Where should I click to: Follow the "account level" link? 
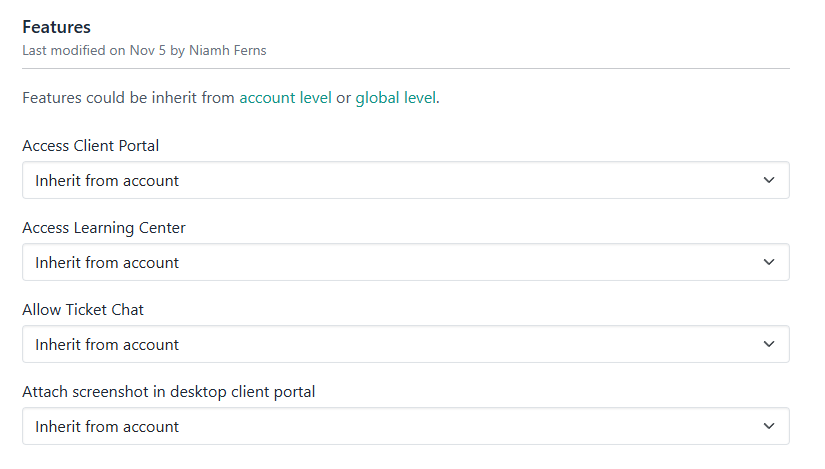285,98
